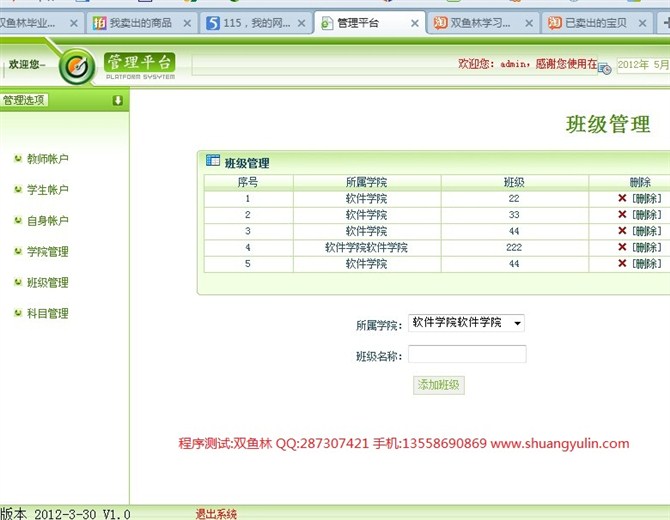Image resolution: width=670 pixels, height=520 pixels.
Task: Close the 管理平台 tab
Action: (415, 24)
